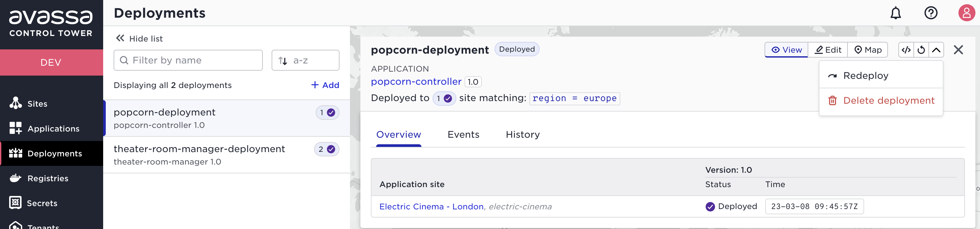Click the DEV environment banner

click(51, 62)
